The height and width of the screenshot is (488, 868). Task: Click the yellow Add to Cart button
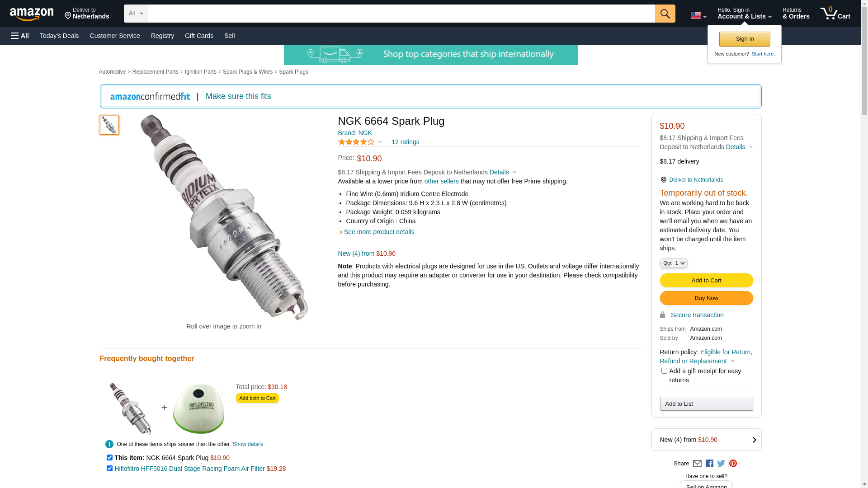(706, 281)
